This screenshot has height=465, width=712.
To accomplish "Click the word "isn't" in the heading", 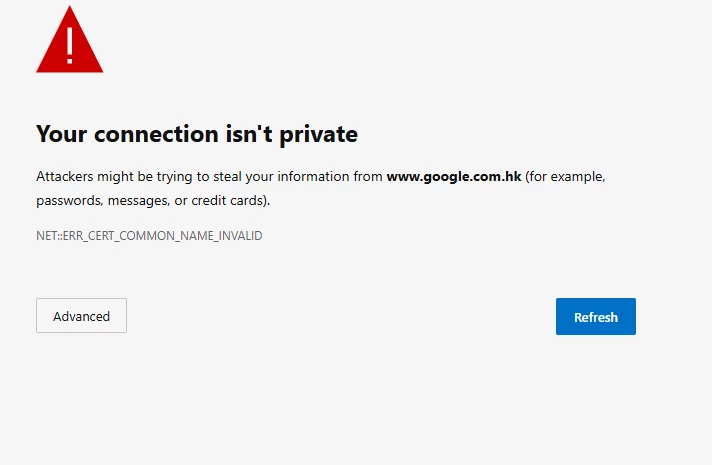I will pyautogui.click(x=249, y=134).
